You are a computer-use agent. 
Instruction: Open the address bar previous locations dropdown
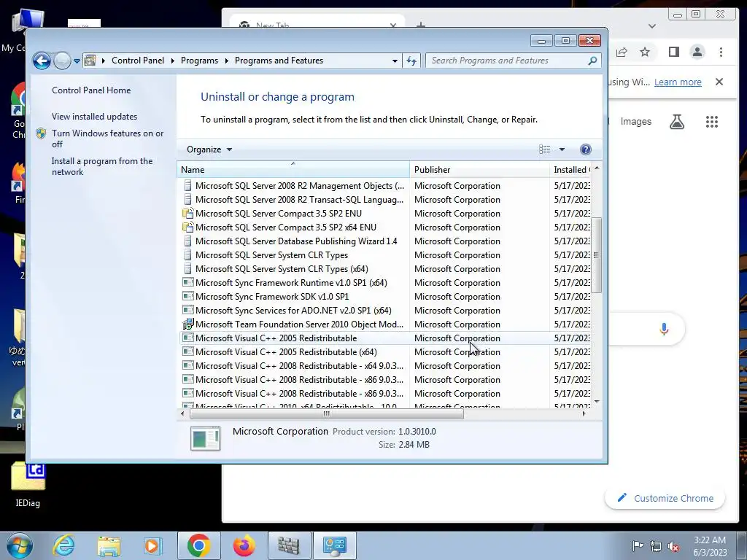(395, 61)
